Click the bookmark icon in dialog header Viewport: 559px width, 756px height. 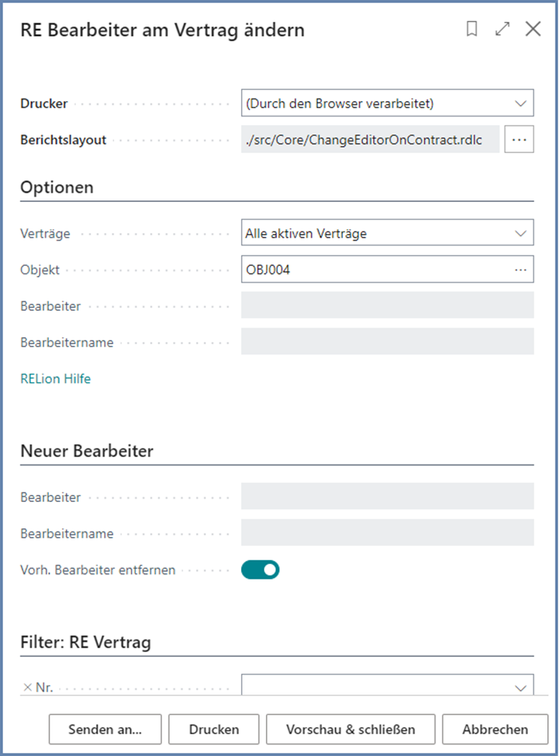pyautogui.click(x=471, y=30)
